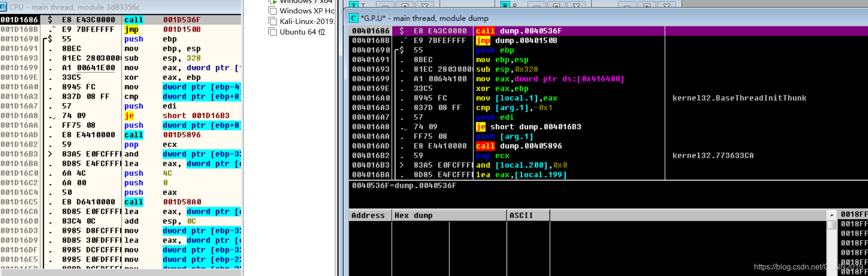The height and width of the screenshot is (276, 868).
Task: Select address 00401686 in the dump module window
Action: (370, 31)
